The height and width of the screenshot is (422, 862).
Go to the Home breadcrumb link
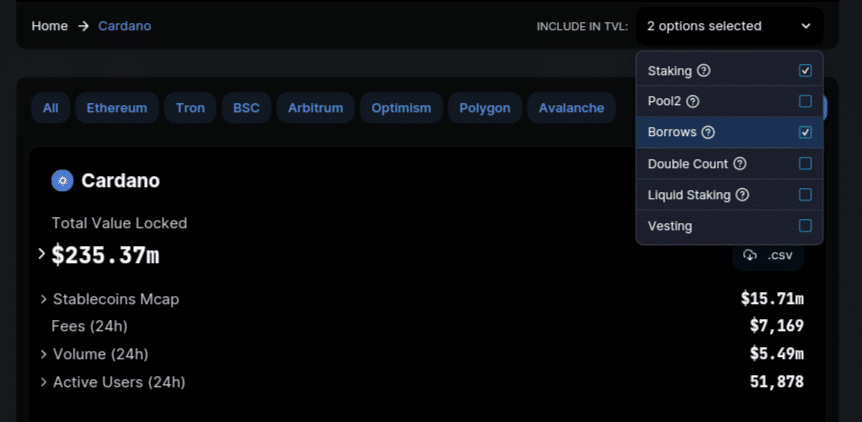coord(49,26)
